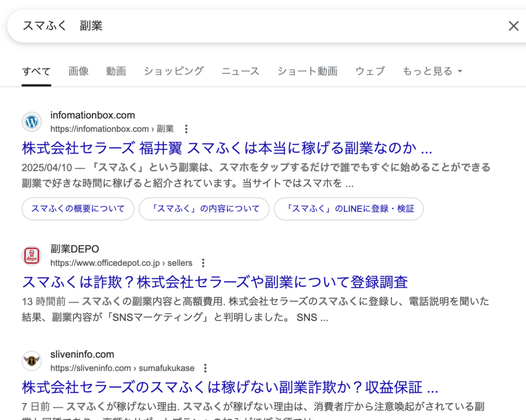Click the WordPress favicon for infomationbox.com
This screenshot has height=420, width=526.
click(32, 122)
